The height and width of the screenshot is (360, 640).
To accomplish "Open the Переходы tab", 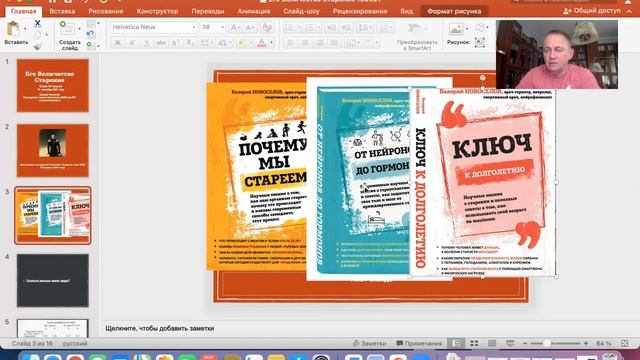I will coord(208,11).
